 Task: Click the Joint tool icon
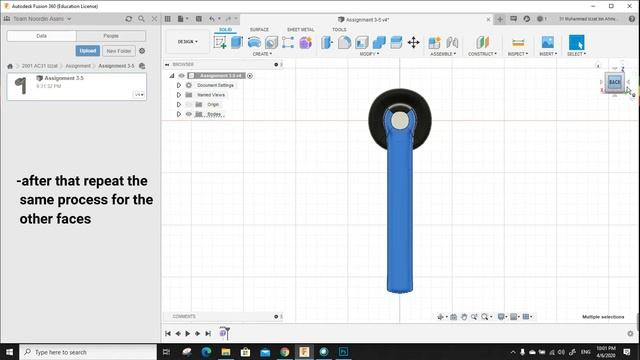click(x=452, y=42)
